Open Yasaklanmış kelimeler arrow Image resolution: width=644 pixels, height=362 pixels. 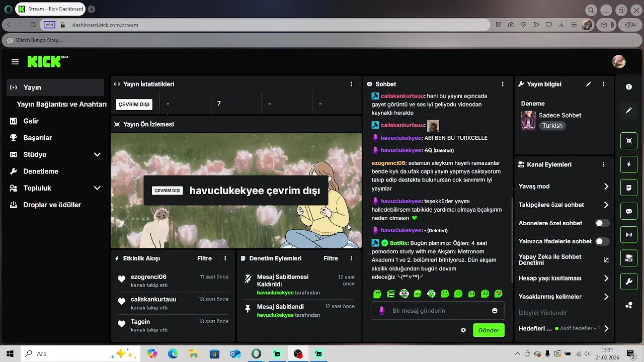pyautogui.click(x=606, y=297)
